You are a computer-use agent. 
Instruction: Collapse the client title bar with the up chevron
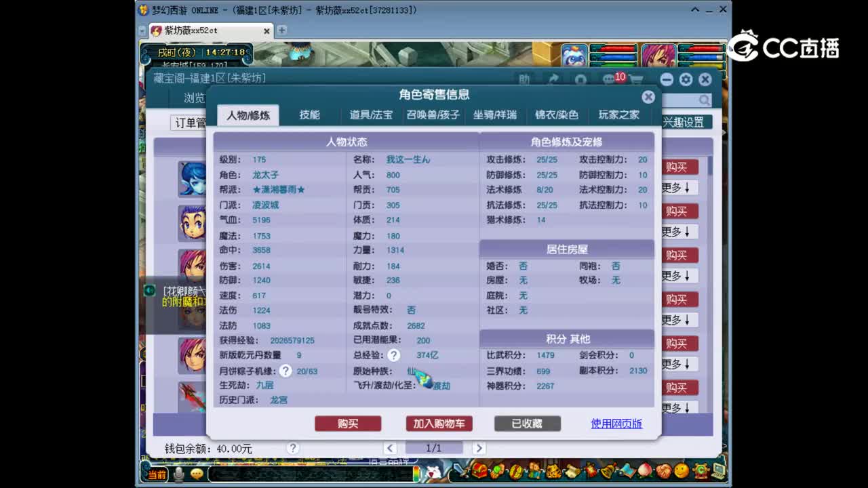(x=695, y=9)
